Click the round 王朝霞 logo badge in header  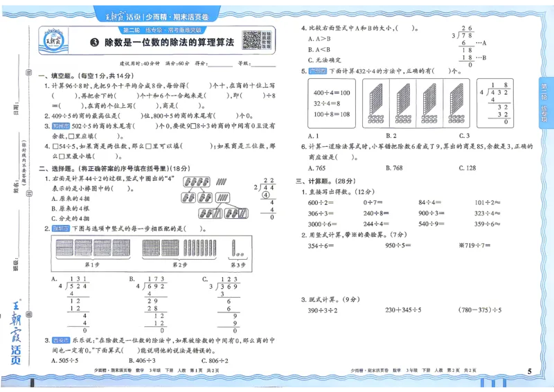(54, 41)
